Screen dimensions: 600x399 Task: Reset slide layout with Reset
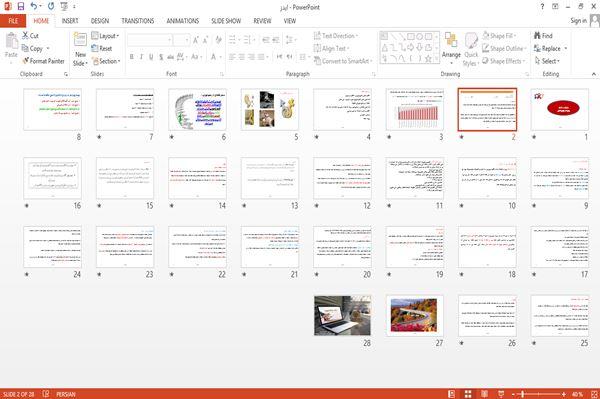click(x=101, y=48)
